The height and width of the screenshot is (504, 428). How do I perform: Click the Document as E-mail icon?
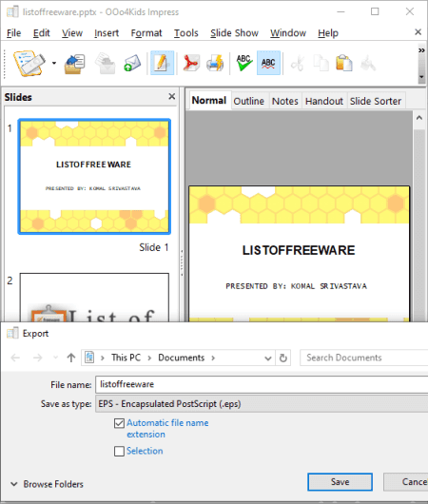132,64
